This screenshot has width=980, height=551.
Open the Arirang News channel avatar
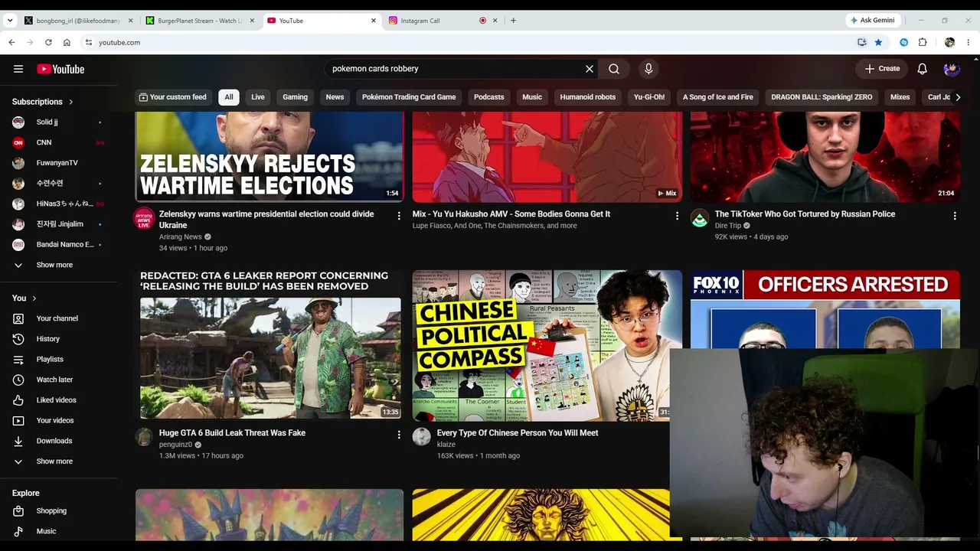point(145,218)
